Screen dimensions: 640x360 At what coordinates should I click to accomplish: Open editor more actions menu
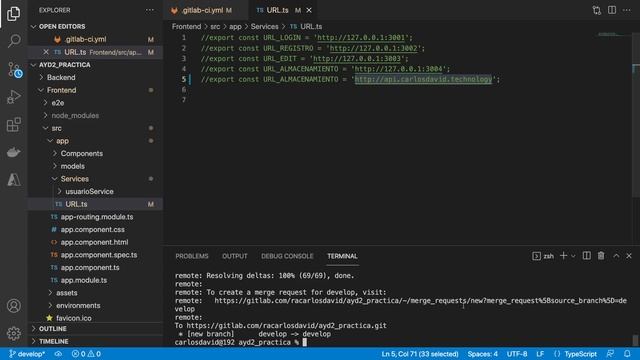(627, 10)
